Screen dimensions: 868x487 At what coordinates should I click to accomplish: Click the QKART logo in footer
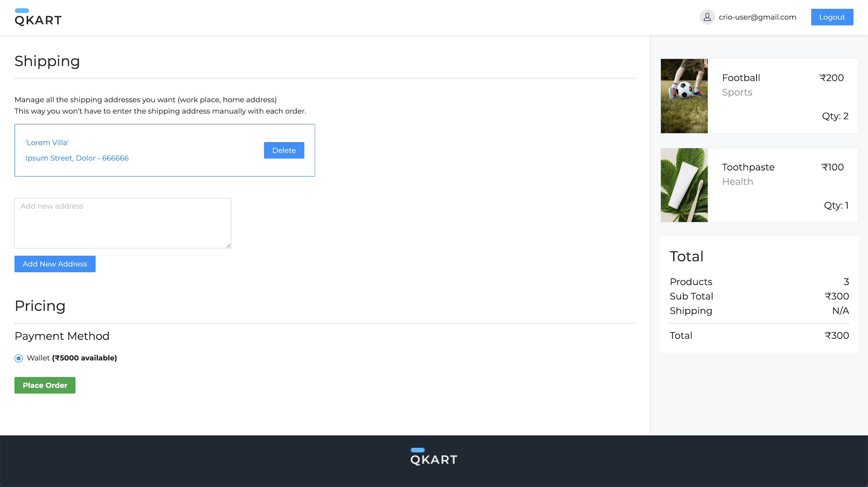coord(434,457)
